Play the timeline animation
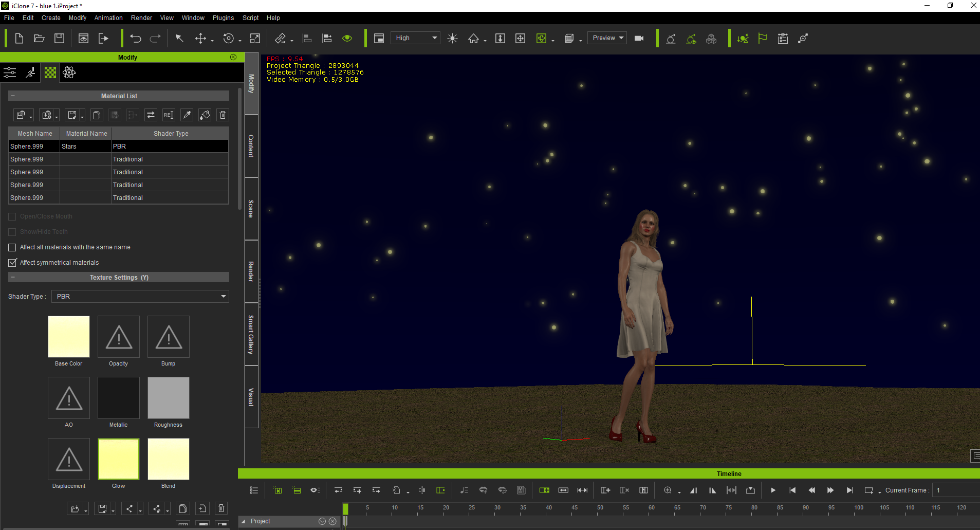The height and width of the screenshot is (530, 980). 773,490
